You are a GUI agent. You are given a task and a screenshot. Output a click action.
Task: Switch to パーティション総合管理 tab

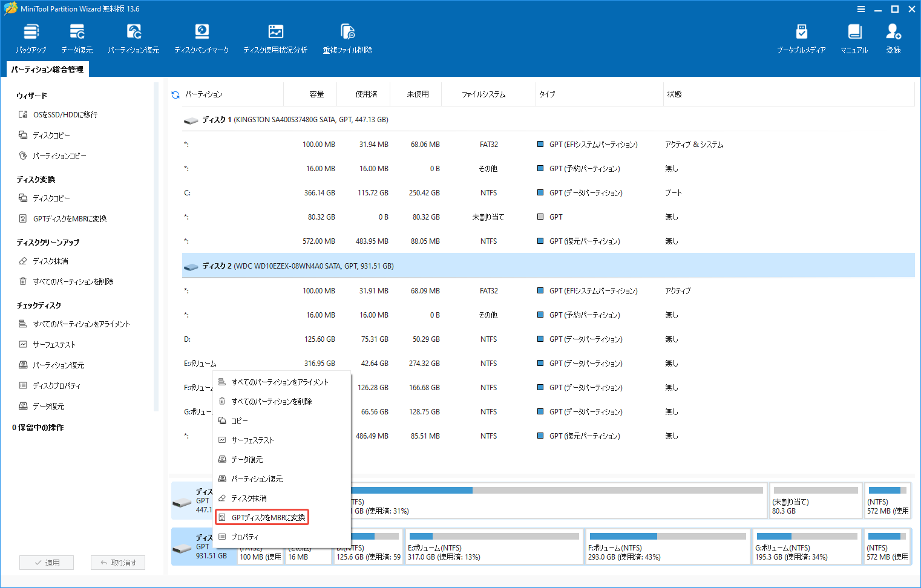pos(47,69)
